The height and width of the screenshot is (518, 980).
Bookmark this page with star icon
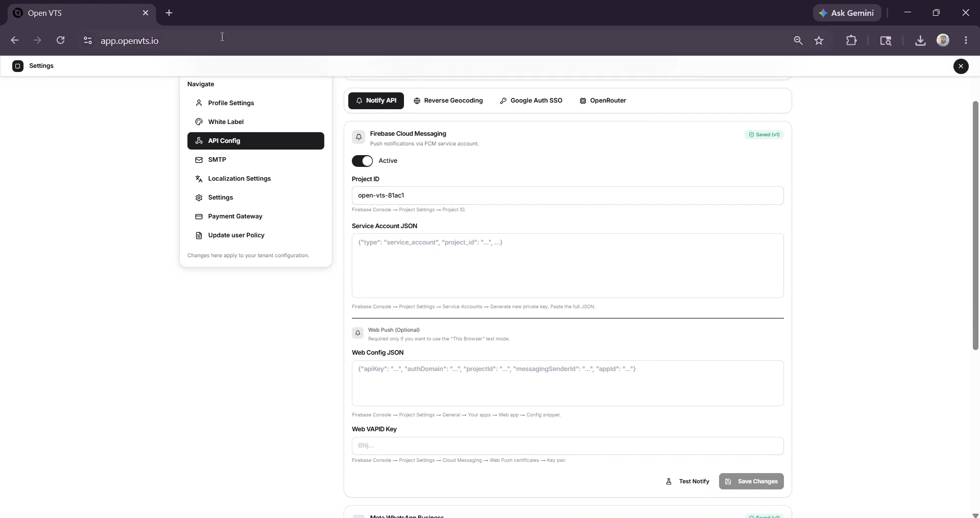click(x=819, y=40)
